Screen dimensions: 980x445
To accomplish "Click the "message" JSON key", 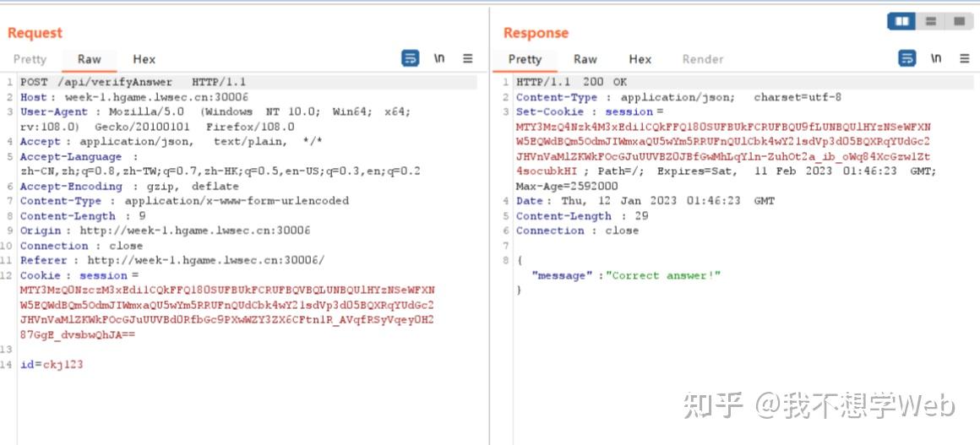I will pos(562,275).
